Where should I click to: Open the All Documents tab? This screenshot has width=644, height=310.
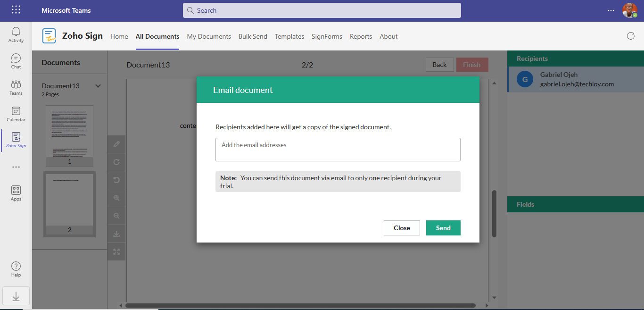[x=157, y=36]
